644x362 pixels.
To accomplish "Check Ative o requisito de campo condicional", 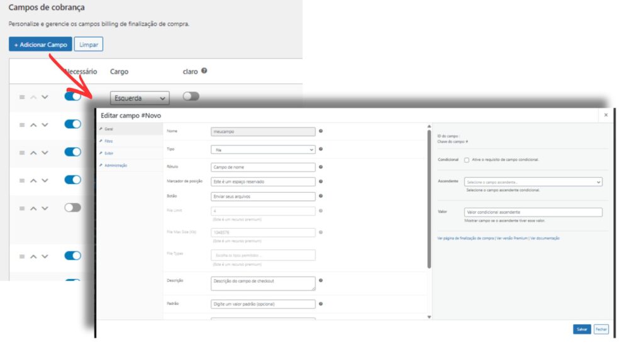I will click(465, 159).
